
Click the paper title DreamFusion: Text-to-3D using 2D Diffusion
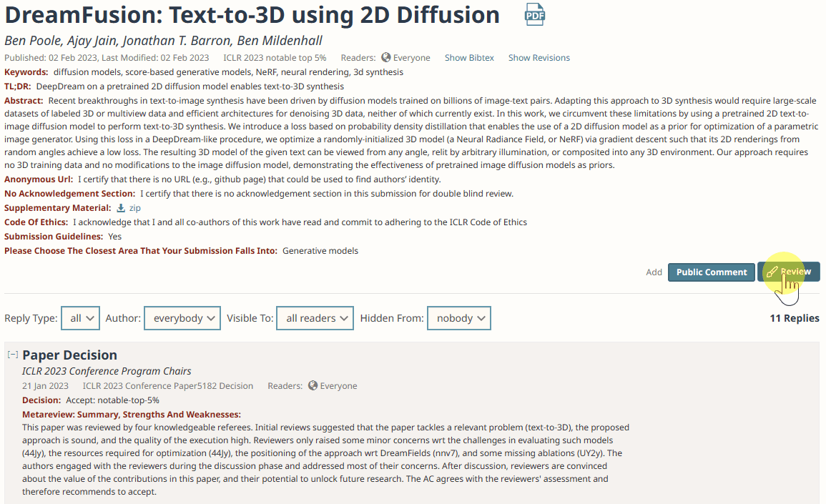click(x=252, y=15)
